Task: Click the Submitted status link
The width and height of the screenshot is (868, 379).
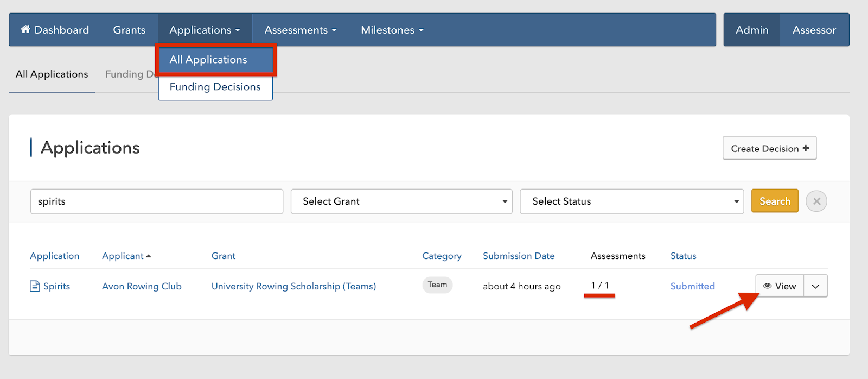Action: [693, 286]
